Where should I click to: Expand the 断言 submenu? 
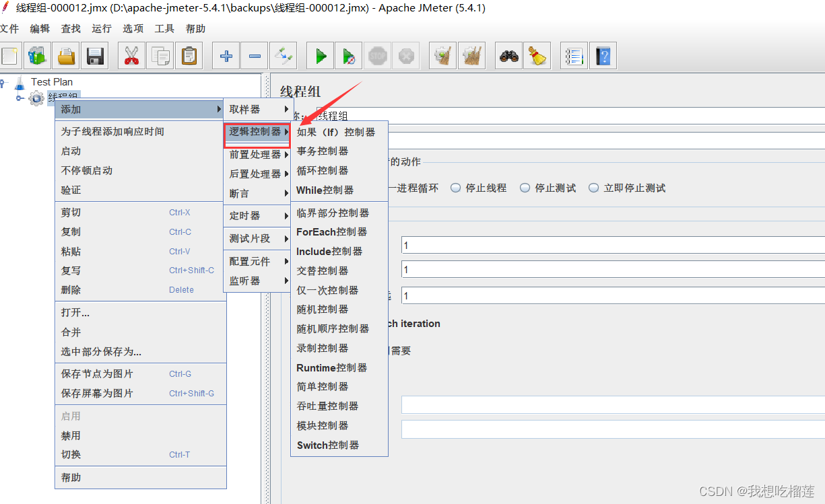tap(257, 193)
